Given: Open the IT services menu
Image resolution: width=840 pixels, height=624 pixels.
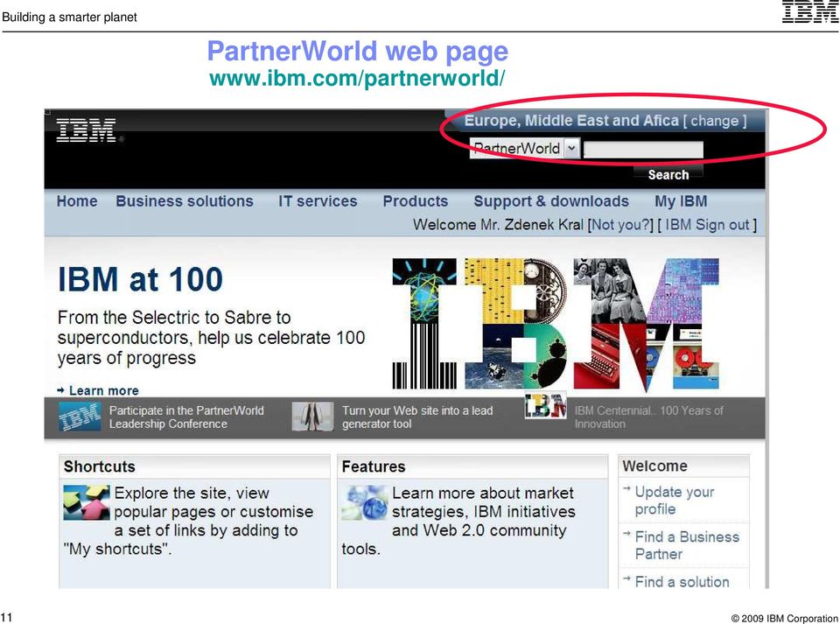Looking at the screenshot, I should pyautogui.click(x=318, y=201).
